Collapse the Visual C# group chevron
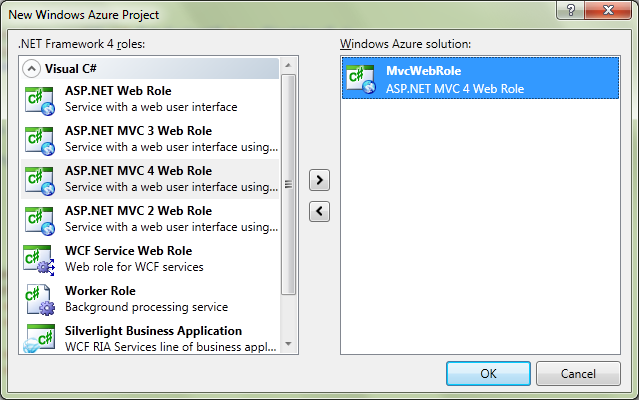 [31, 68]
